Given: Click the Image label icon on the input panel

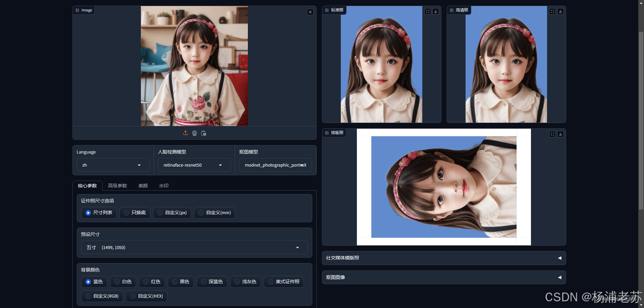Looking at the screenshot, I should pyautogui.click(x=77, y=10).
